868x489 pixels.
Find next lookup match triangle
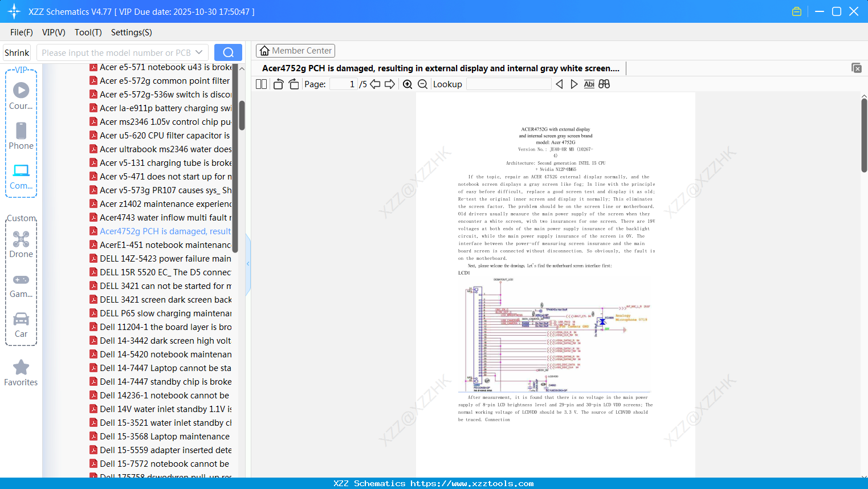(x=574, y=84)
